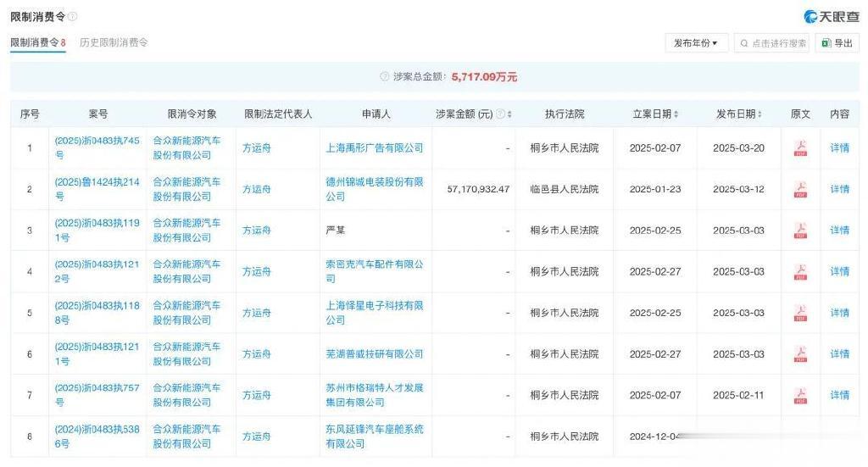Sort table by 发布日期 arrows
This screenshot has width=868, height=467.
pos(759,114)
